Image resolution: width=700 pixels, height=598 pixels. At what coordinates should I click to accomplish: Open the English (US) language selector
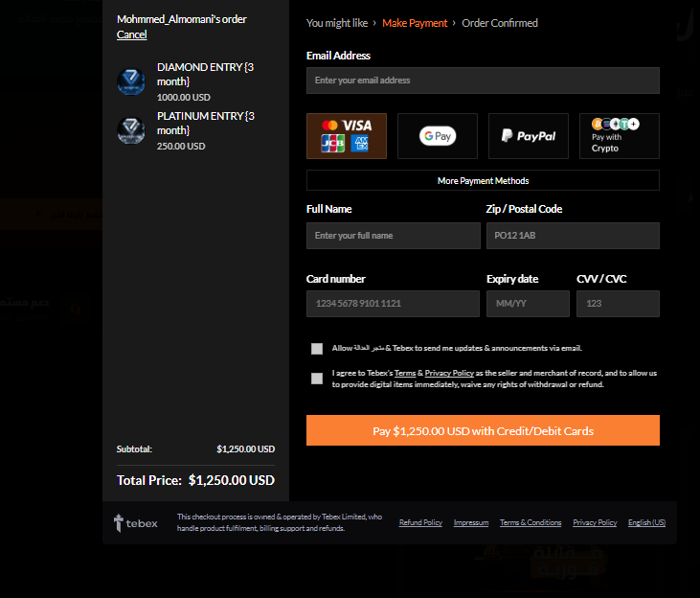[x=646, y=522]
